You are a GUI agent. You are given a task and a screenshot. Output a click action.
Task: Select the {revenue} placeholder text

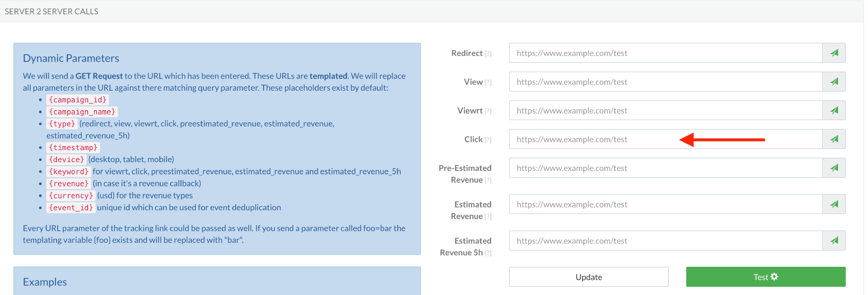click(x=69, y=184)
